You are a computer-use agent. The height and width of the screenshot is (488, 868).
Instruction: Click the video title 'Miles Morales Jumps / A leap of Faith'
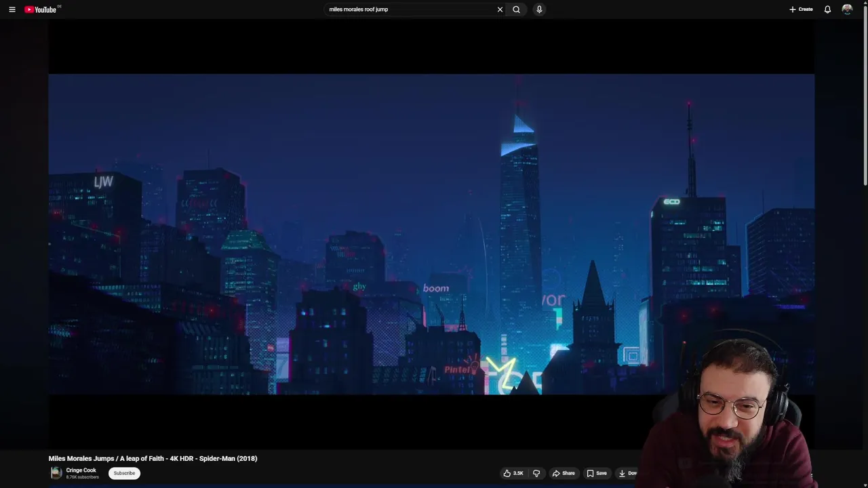(x=153, y=459)
